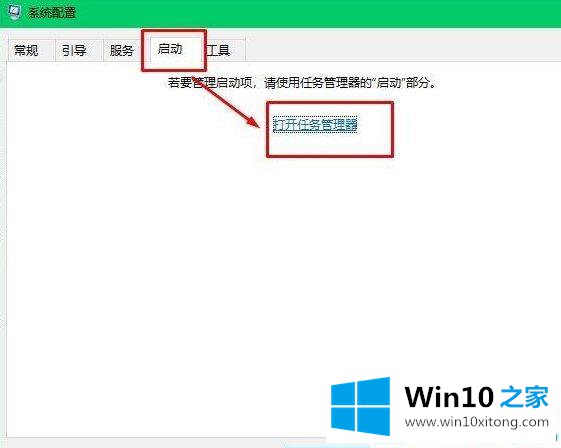
Task: Go to the 工具 tab
Action: click(x=219, y=50)
